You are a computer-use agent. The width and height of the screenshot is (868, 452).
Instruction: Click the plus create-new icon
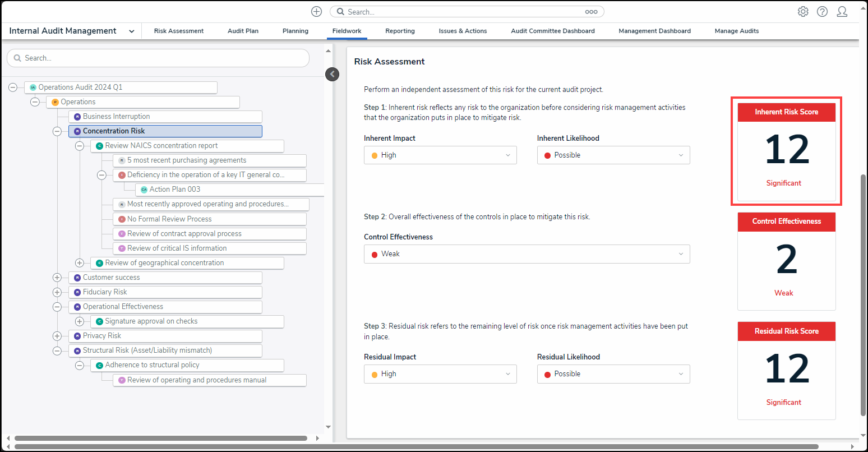tap(316, 12)
